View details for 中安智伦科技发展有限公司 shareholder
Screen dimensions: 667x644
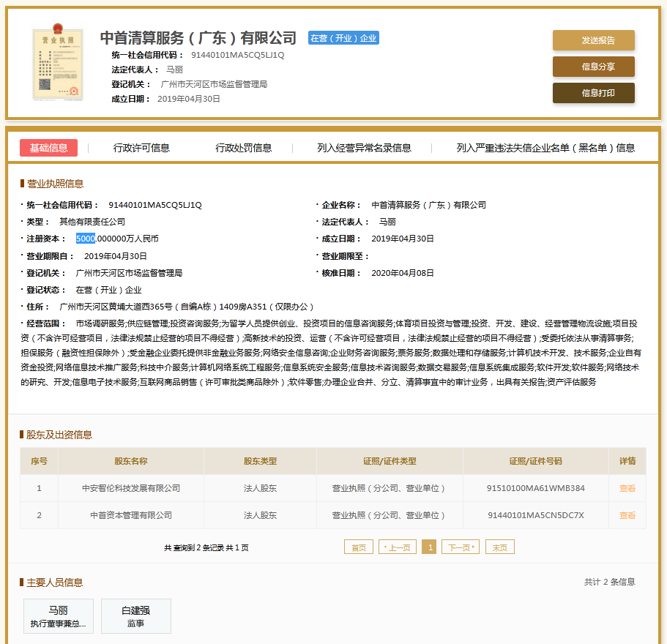point(627,488)
